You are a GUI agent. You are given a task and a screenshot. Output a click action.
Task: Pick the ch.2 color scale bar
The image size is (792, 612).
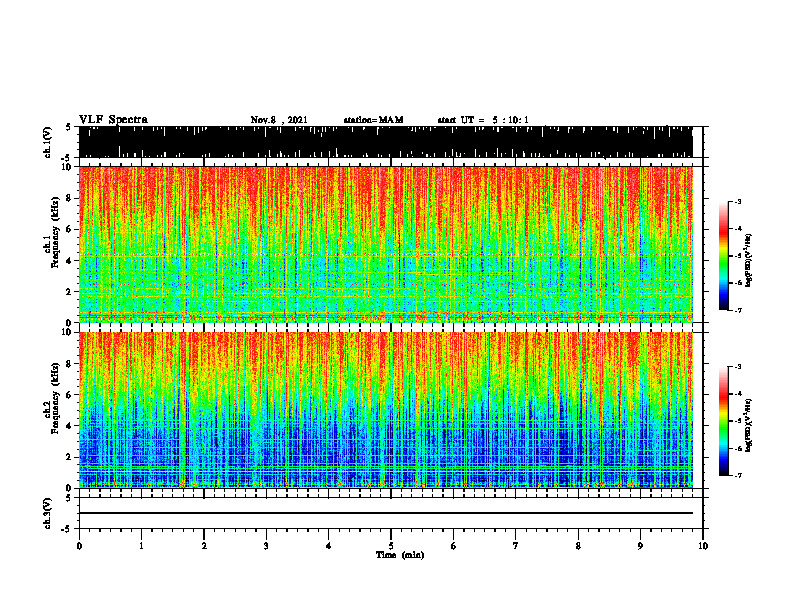point(723,421)
